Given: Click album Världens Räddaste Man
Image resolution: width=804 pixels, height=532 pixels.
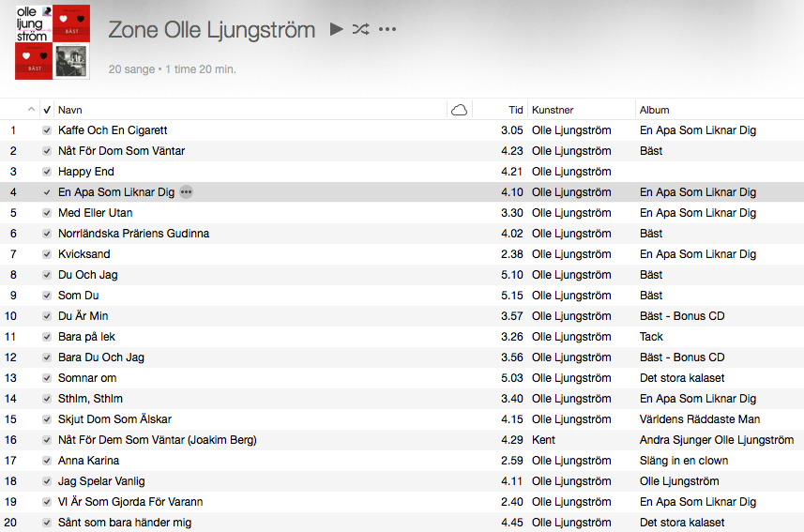Looking at the screenshot, I should coord(700,419).
